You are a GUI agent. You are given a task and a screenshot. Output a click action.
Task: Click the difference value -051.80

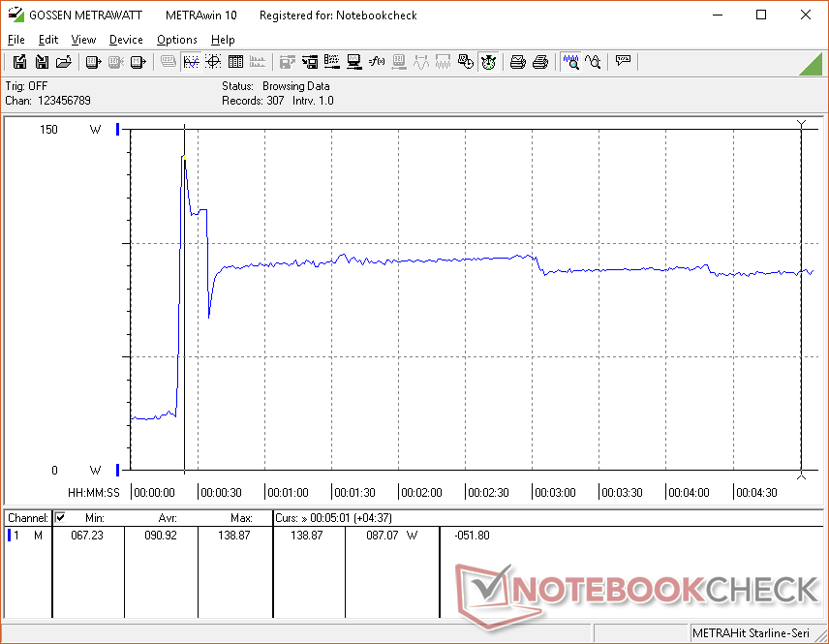pos(472,536)
